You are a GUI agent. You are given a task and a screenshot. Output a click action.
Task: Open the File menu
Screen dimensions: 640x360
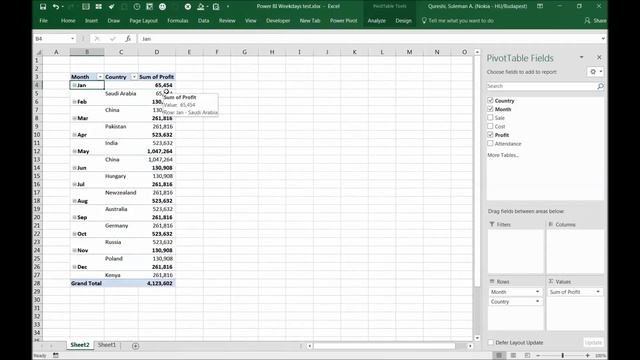[x=44, y=20]
